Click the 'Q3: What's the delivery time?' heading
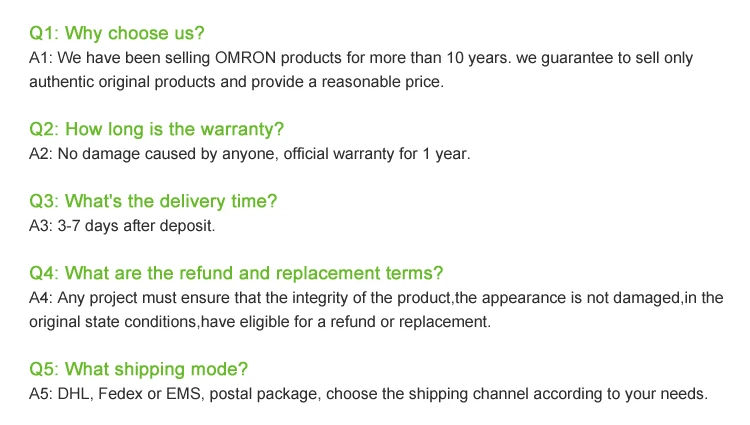This screenshot has width=750, height=425. pyautogui.click(x=153, y=201)
